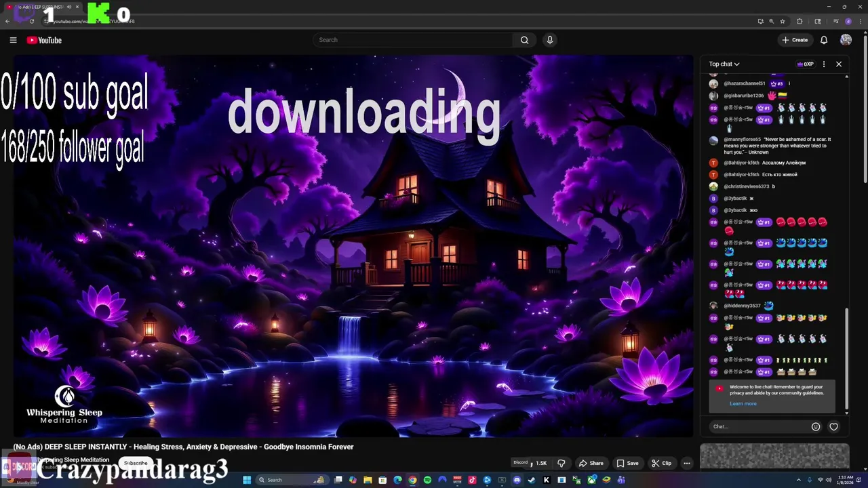Screen dimensions: 868x488
Task: Click the video title DEEP SLEEP INSTANTLY
Action: 183,447
